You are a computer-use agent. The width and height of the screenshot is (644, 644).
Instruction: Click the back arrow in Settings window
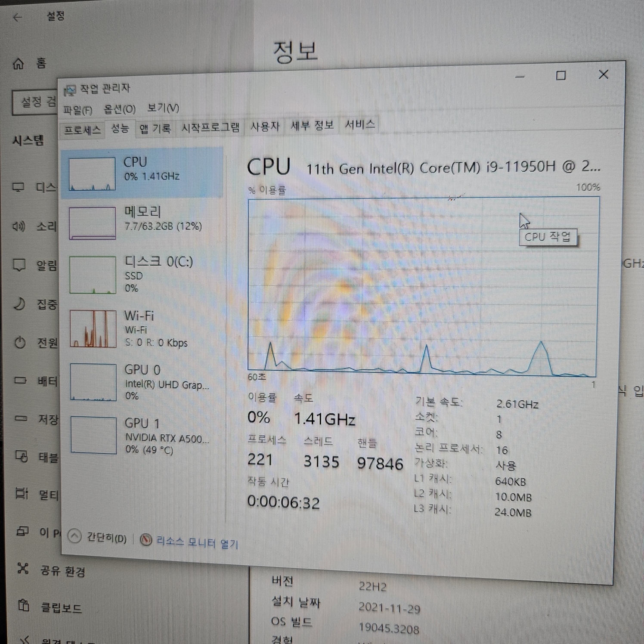(18, 18)
